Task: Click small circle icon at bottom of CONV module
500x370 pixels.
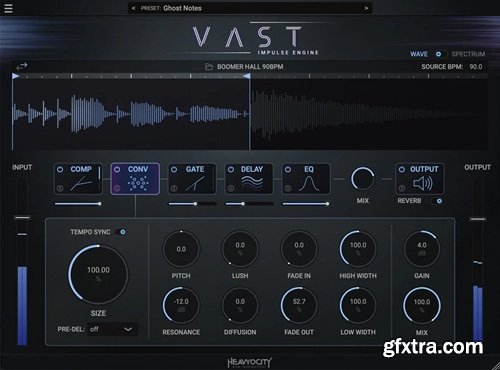Action: coord(117,189)
